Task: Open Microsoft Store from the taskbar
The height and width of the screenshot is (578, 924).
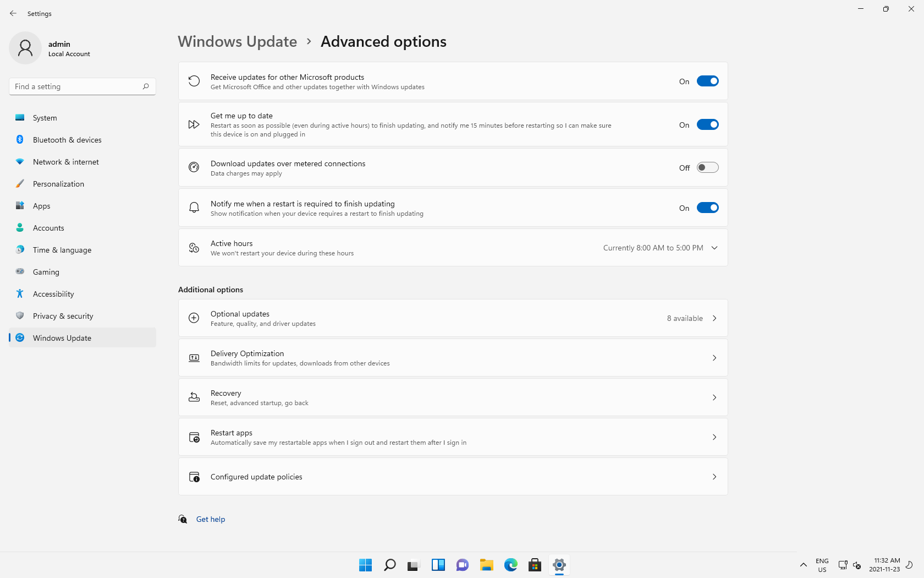Action: coord(535,565)
